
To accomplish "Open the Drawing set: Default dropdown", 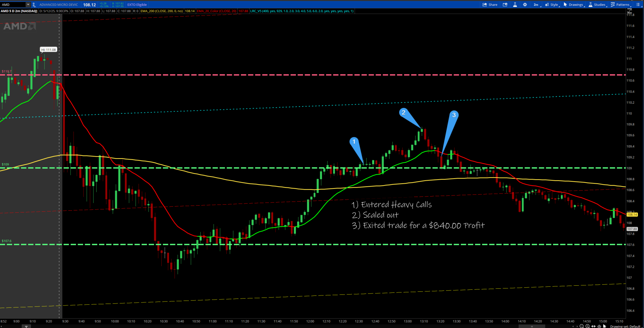I will [625, 326].
